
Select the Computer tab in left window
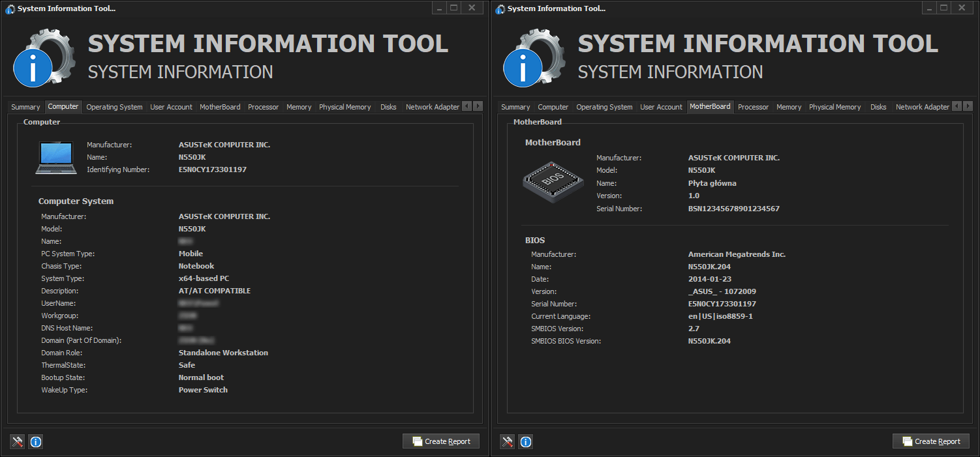tap(63, 106)
